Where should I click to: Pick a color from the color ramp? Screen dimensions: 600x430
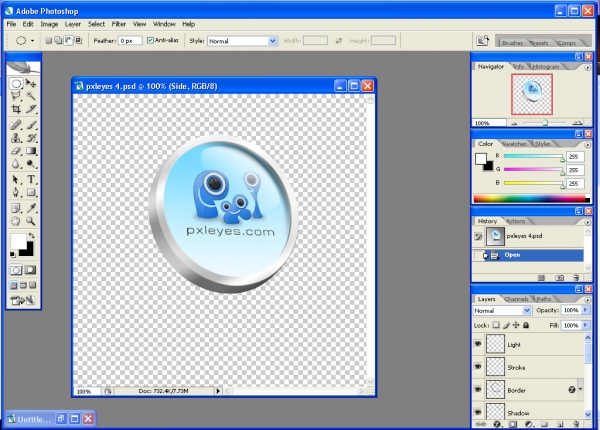click(x=531, y=198)
